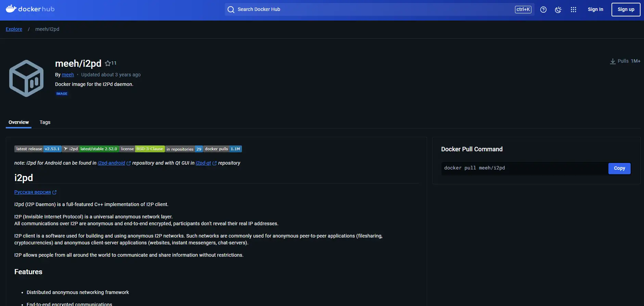
Task: Focus the Search Docker Hub field
Action: point(379,10)
